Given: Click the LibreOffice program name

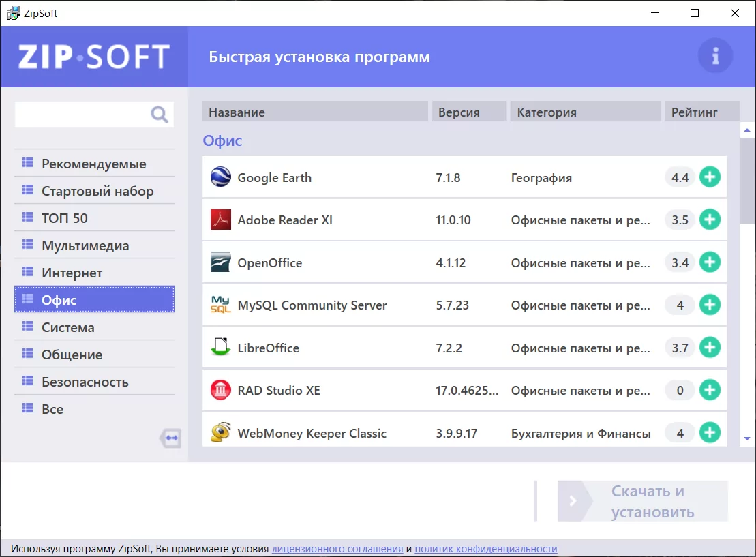Looking at the screenshot, I should [268, 348].
